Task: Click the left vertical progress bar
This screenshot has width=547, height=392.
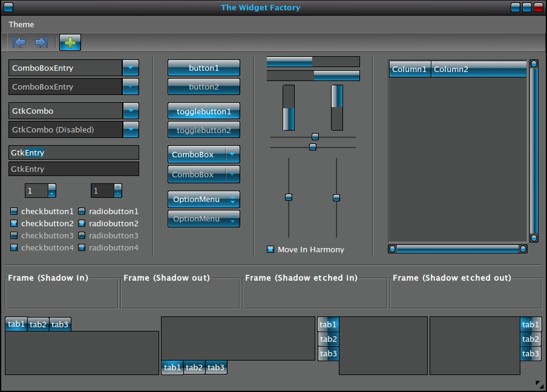Action: click(289, 108)
